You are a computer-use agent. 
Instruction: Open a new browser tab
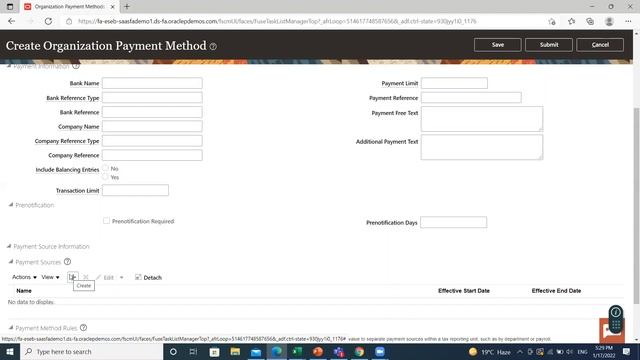127,7
